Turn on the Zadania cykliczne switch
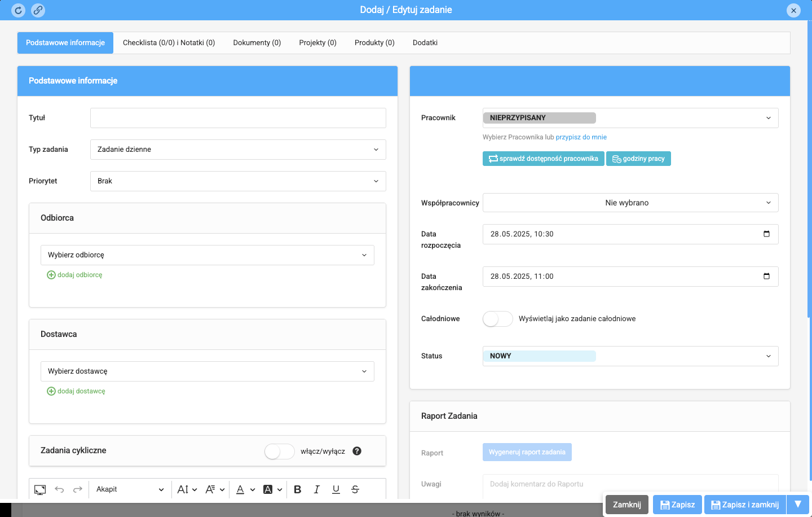Viewport: 812px width, 517px height. click(279, 452)
